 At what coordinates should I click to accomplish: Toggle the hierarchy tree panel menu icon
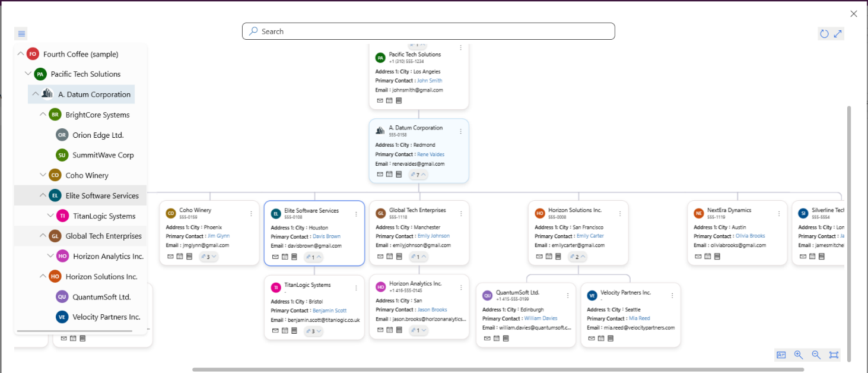[x=21, y=34]
